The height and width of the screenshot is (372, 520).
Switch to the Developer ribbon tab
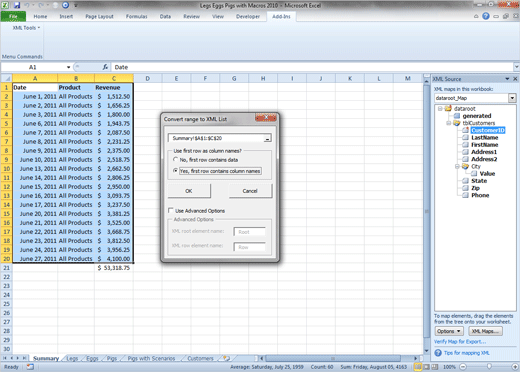(248, 16)
